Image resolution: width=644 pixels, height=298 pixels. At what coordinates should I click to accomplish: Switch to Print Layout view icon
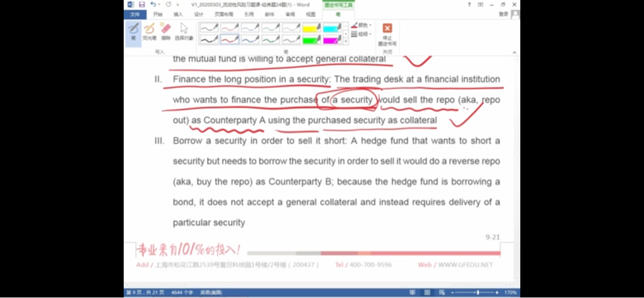pyautogui.click(x=428, y=293)
